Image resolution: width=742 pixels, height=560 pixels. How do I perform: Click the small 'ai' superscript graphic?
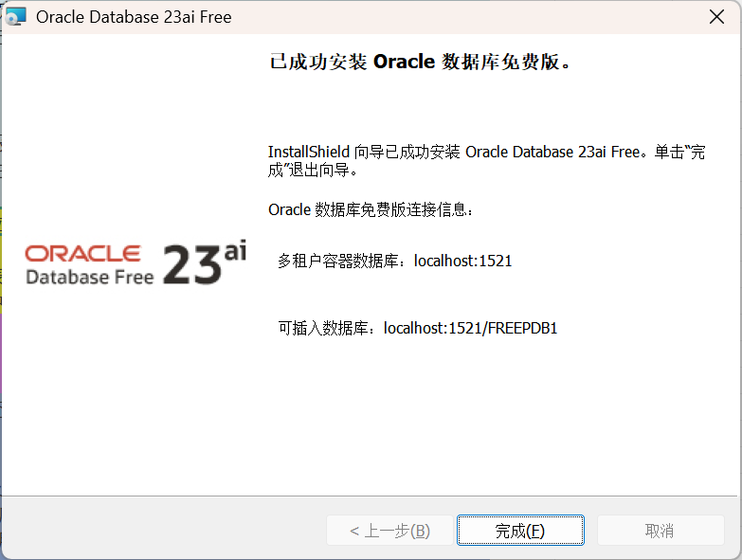pos(235,250)
